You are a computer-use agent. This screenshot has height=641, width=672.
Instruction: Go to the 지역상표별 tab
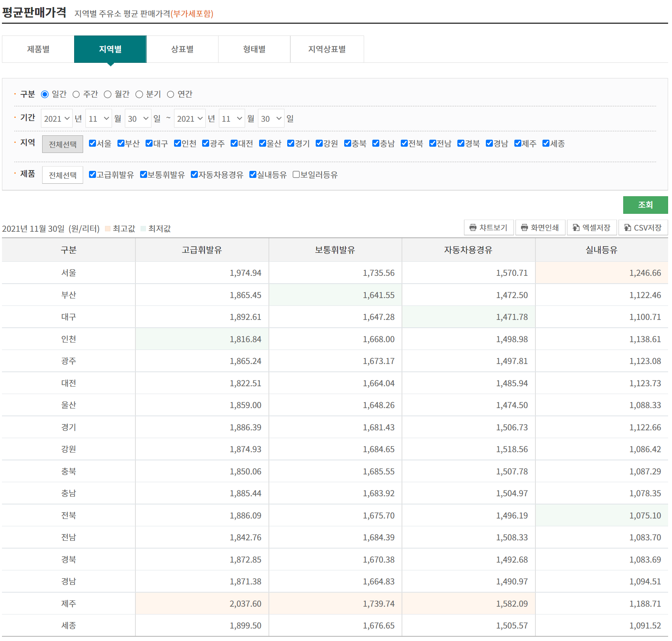327,49
